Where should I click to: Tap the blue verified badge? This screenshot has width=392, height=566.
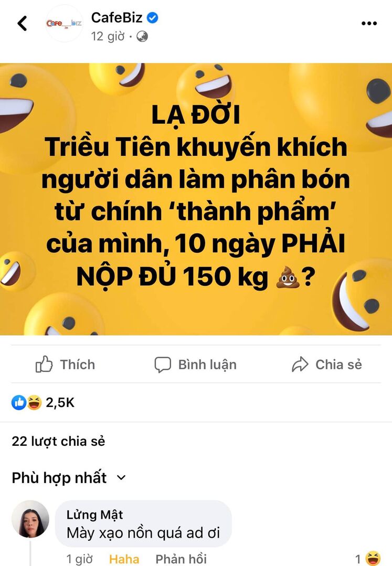tap(153, 17)
